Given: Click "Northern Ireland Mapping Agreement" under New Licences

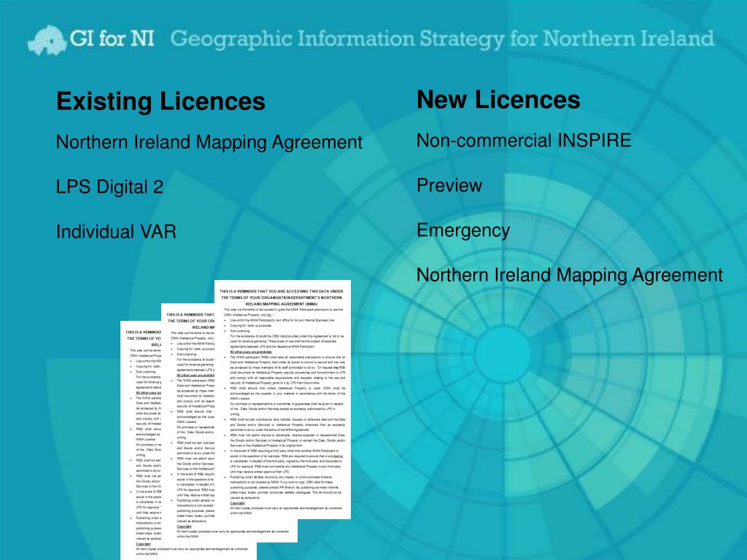Looking at the screenshot, I should [570, 275].
